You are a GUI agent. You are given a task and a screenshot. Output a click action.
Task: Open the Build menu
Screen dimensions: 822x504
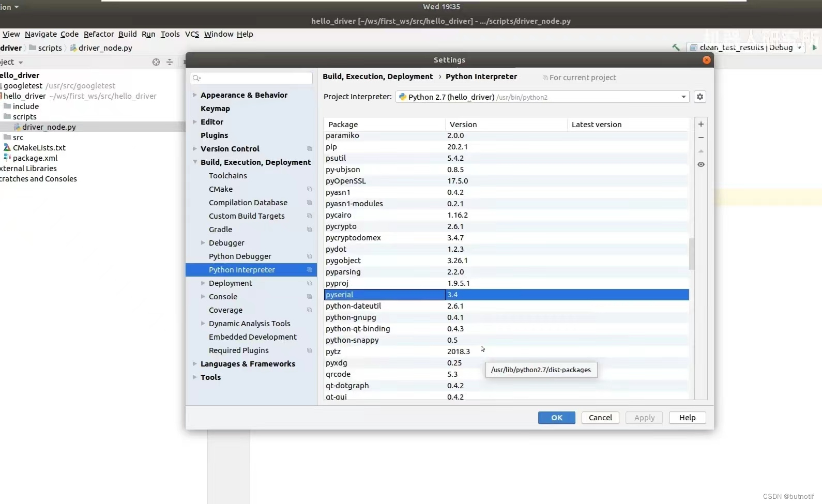(128, 34)
